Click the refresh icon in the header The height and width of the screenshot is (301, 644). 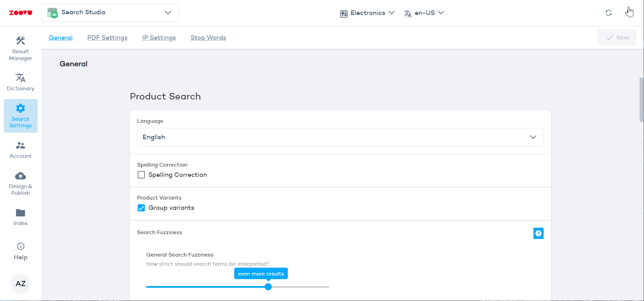(x=608, y=13)
